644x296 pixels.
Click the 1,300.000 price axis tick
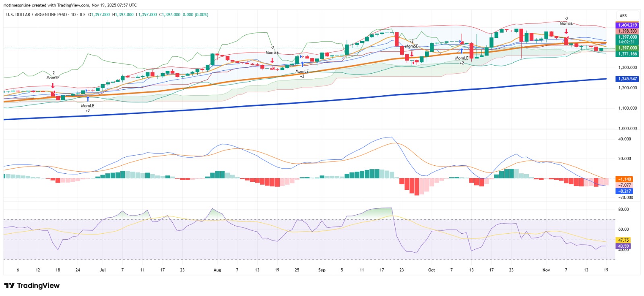coord(627,68)
